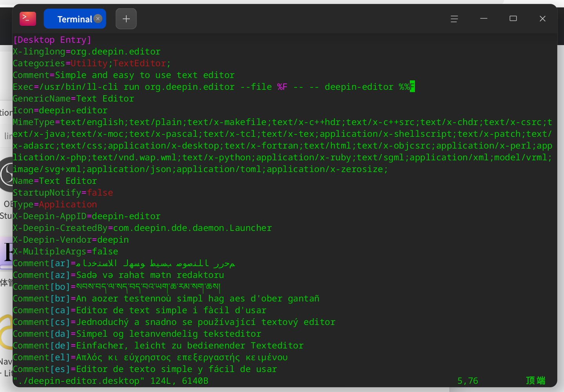The image size is (564, 392).
Task: Maximize the terminal window
Action: pyautogui.click(x=513, y=19)
